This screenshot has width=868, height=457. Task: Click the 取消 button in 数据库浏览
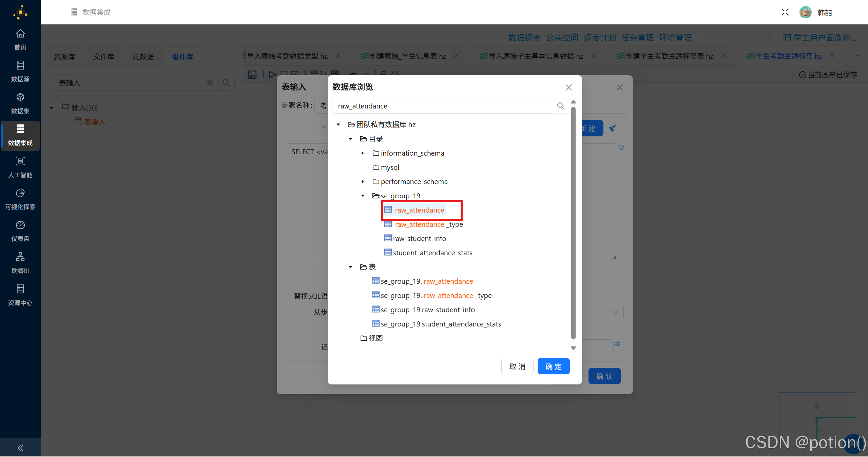click(517, 366)
